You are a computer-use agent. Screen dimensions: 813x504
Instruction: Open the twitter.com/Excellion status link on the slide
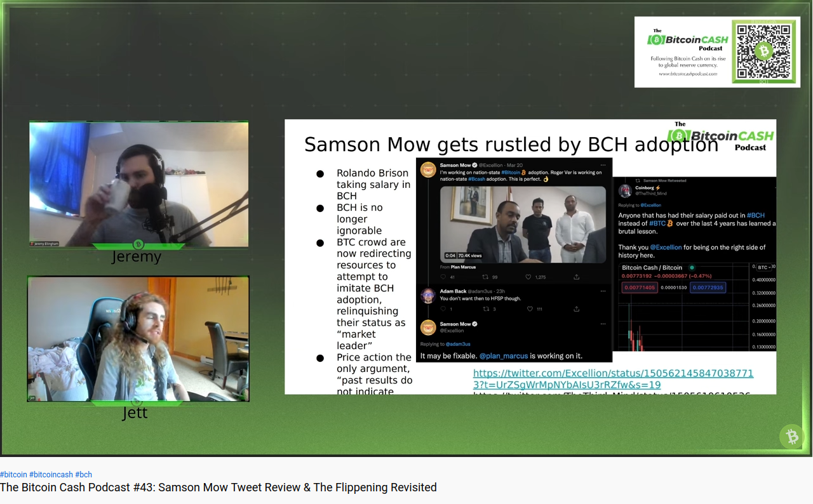613,379
